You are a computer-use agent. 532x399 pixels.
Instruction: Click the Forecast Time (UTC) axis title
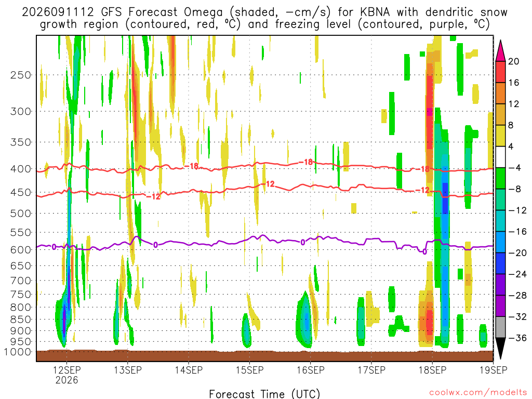tap(264, 394)
